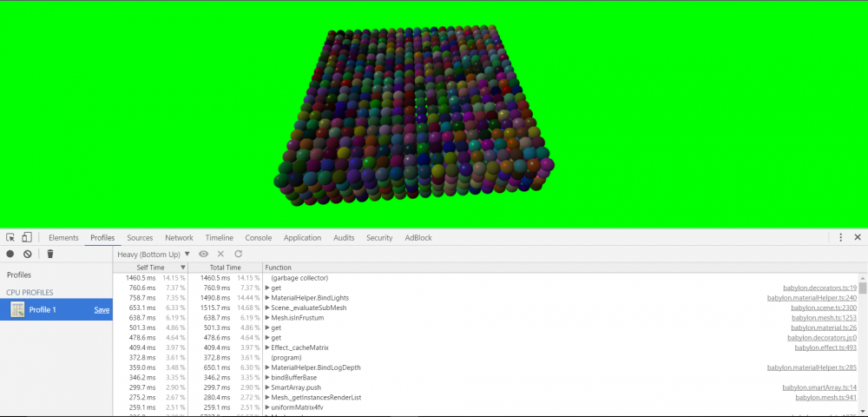868x417 pixels.
Task: Expand the MaterialHelper.BindLights row
Action: 267,298
